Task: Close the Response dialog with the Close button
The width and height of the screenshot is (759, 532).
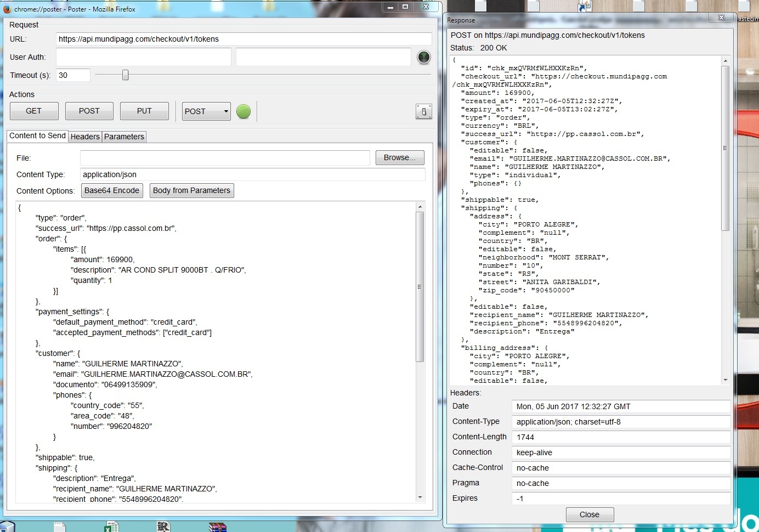Action: [x=590, y=514]
